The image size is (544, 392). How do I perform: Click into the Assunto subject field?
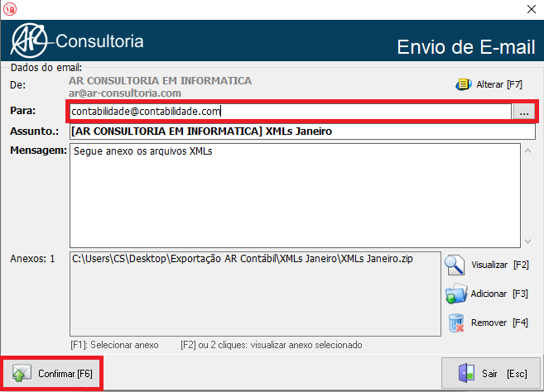(x=302, y=131)
